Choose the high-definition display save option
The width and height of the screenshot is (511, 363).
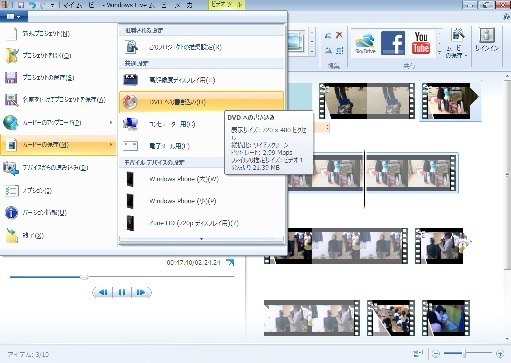click(x=201, y=80)
